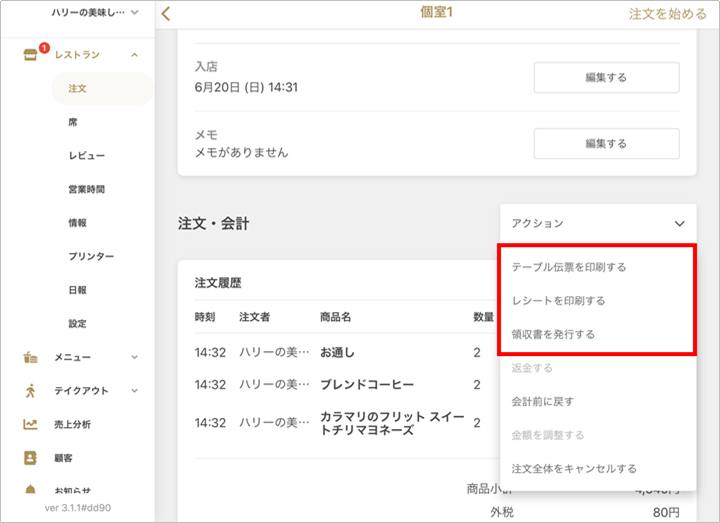The width and height of the screenshot is (720, 523).
Task: Click the menu icon in sidebar
Action: [x=30, y=357]
